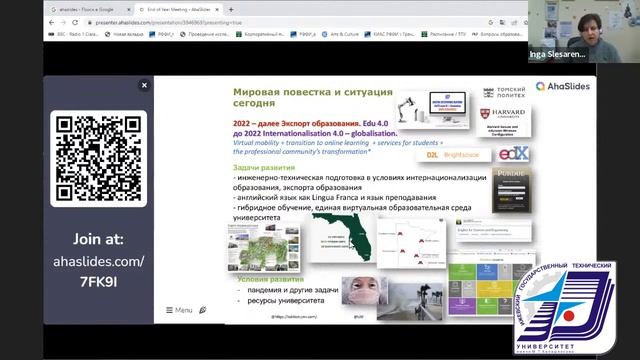Click the translate page icon
The width and height of the screenshot is (640, 360).
point(502,22)
